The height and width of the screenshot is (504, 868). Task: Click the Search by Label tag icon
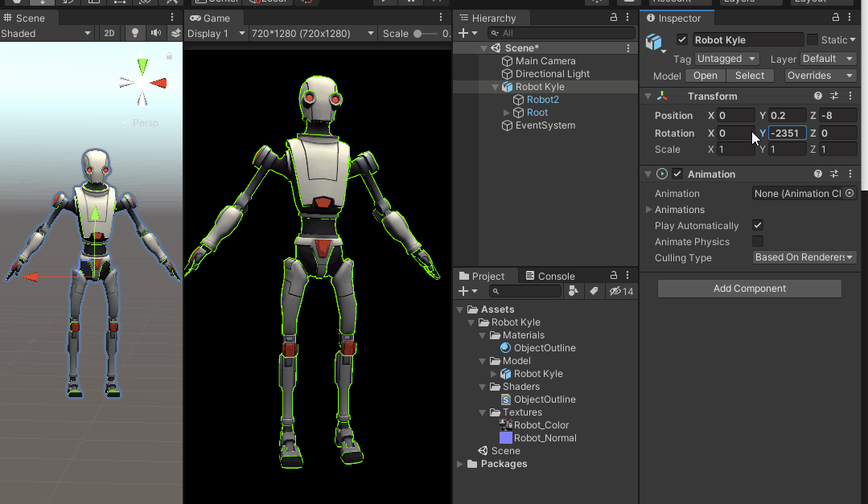coord(594,291)
